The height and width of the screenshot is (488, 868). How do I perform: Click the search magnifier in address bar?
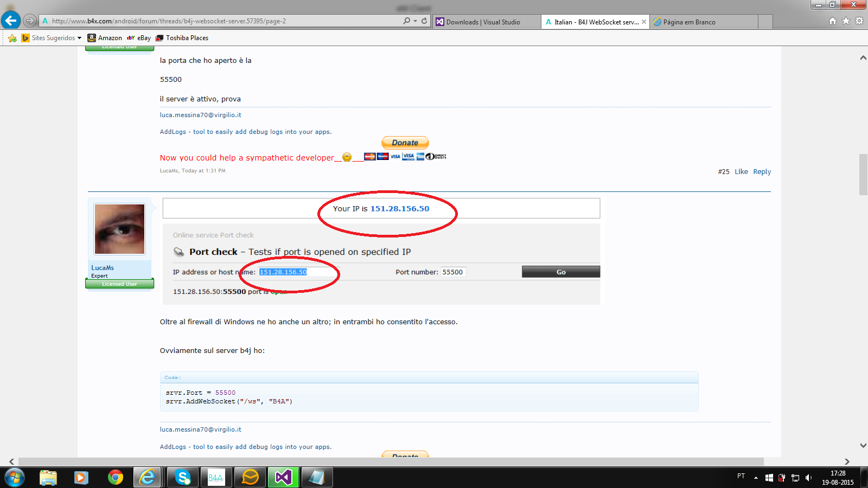(406, 21)
